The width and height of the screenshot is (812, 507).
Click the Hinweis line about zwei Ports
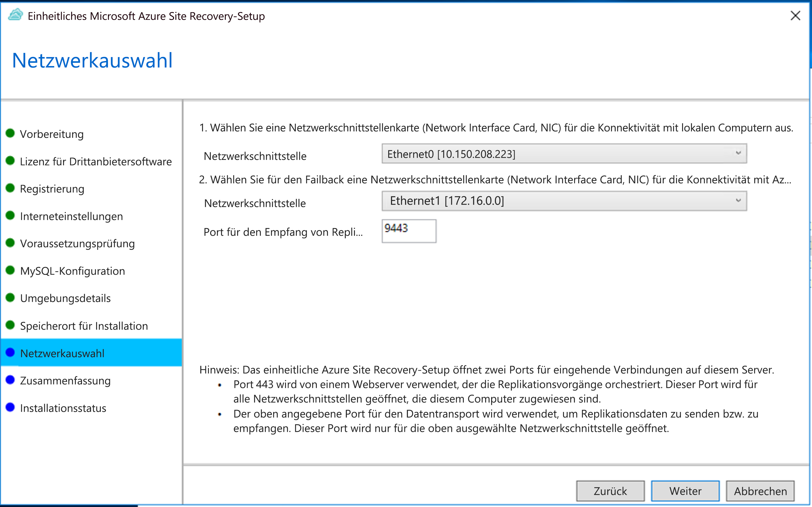(x=487, y=370)
